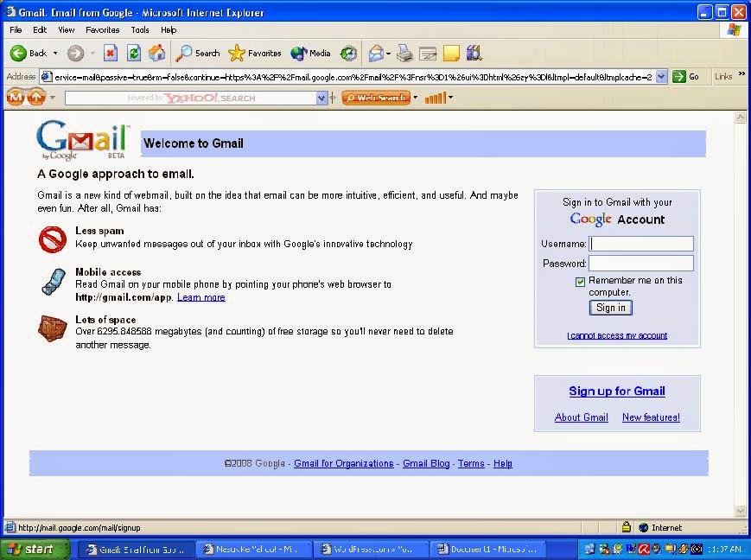The height and width of the screenshot is (560, 751).
Task: Click the Research icon in toolbar
Action: pyautogui.click(x=474, y=54)
